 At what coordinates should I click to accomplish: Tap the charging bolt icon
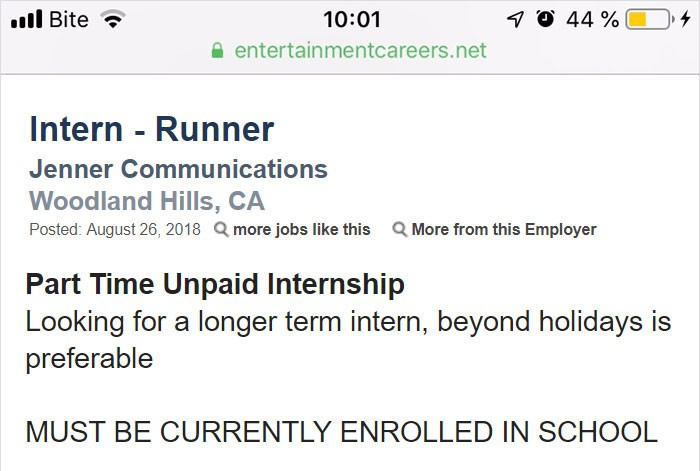coord(683,19)
